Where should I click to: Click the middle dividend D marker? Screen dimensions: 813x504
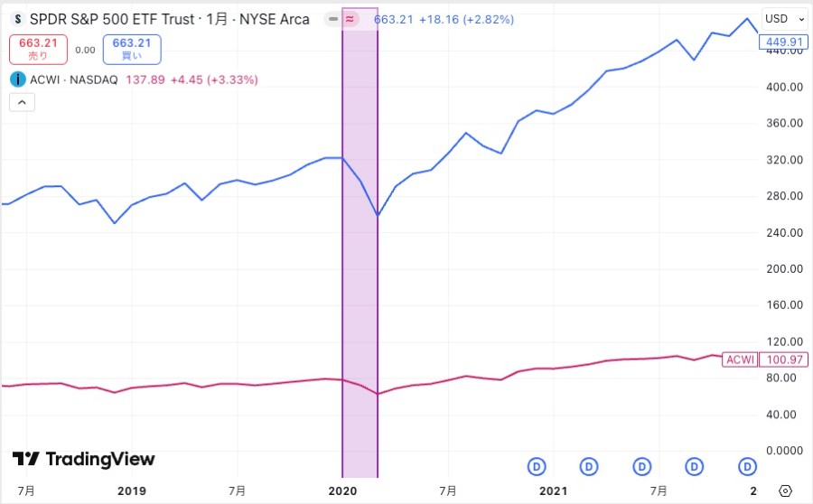pos(642,466)
